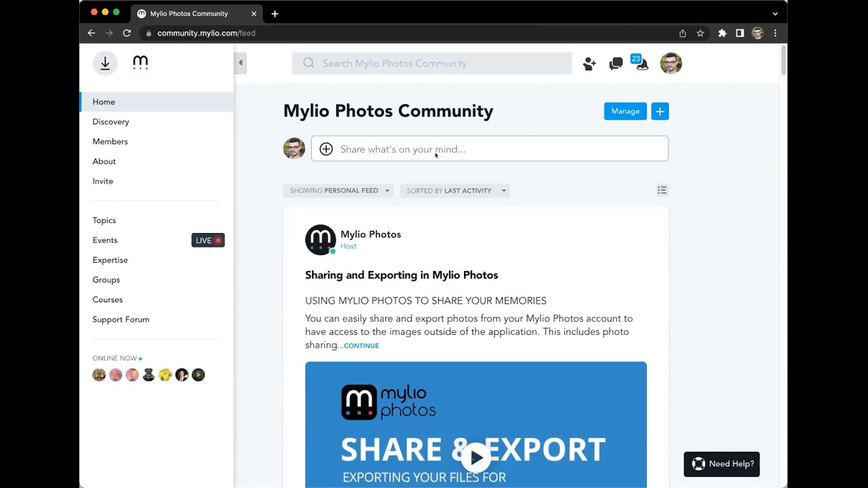Open Groups in sidebar
This screenshot has height=488, width=868.
pyautogui.click(x=106, y=280)
